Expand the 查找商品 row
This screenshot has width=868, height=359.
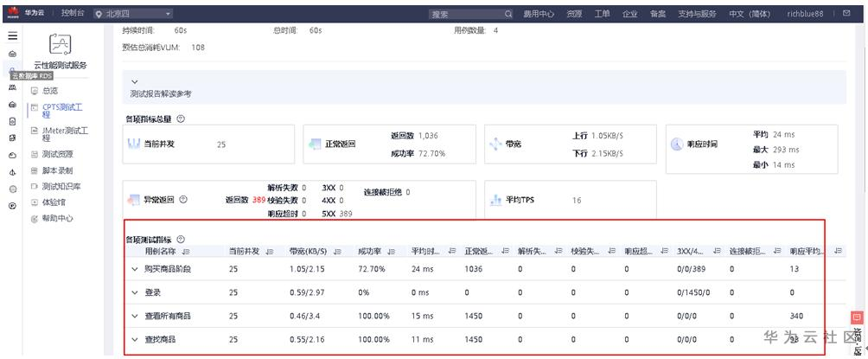(135, 339)
